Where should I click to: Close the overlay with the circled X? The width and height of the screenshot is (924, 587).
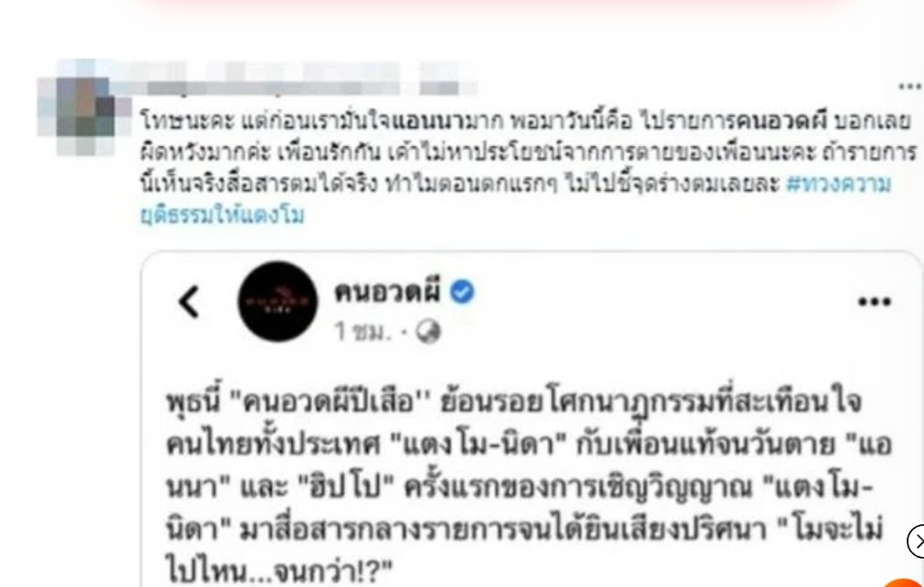click(x=917, y=540)
